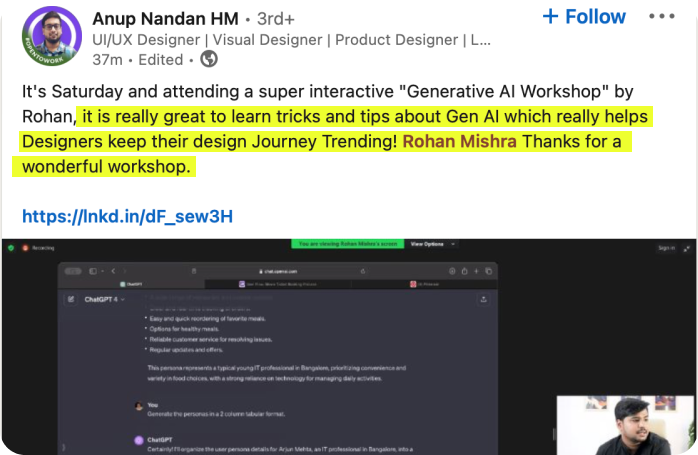Switch to the middle browser tab
698x455 pixels.
pos(277,284)
